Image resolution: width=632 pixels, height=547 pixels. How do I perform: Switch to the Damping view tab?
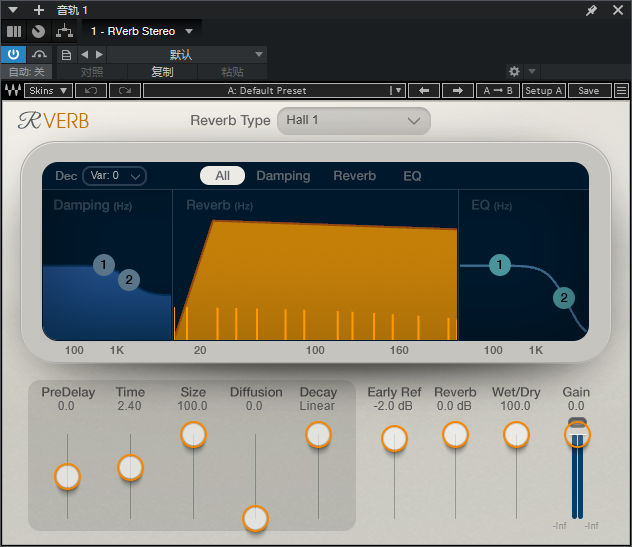(283, 176)
